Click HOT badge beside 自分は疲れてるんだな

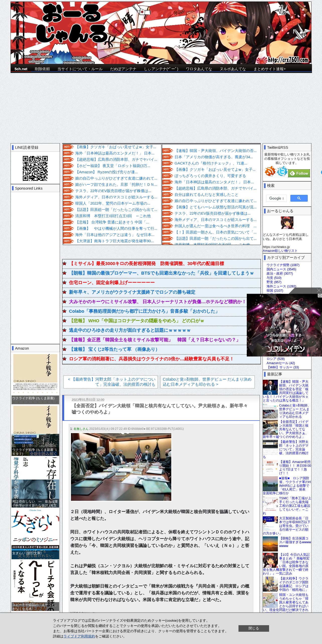(168, 195)
